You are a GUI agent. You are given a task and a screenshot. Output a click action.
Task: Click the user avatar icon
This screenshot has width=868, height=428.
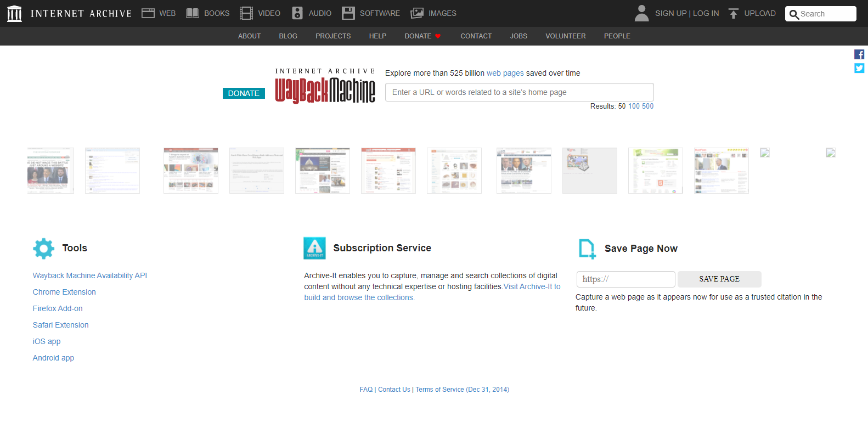(x=641, y=13)
